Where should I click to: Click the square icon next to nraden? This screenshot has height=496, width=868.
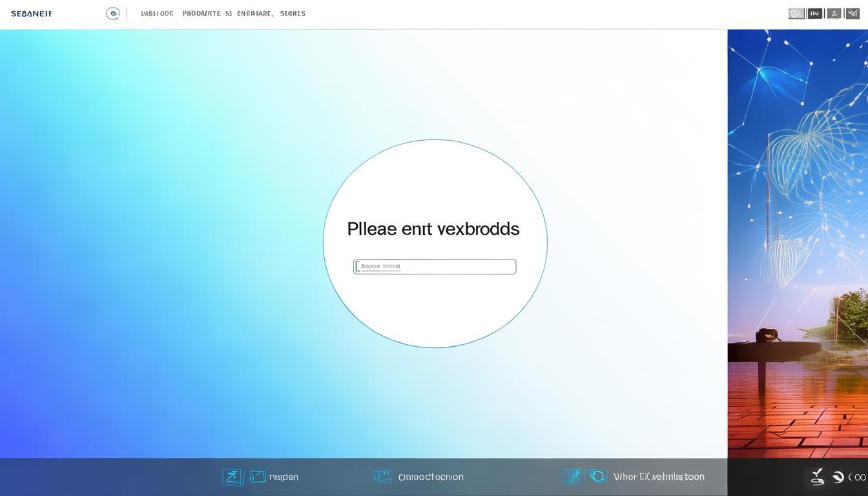coord(258,477)
